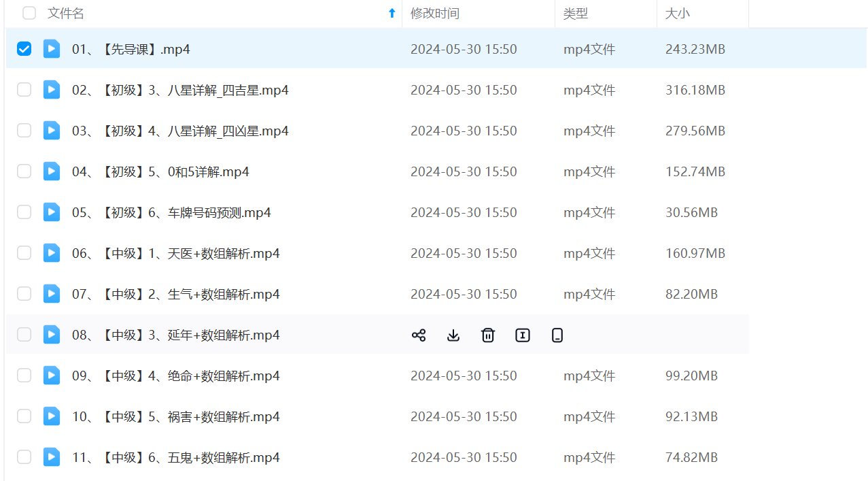Open 04、【初级】5、0和5详解.mp4
The height and width of the screenshot is (481, 868).
pos(160,171)
